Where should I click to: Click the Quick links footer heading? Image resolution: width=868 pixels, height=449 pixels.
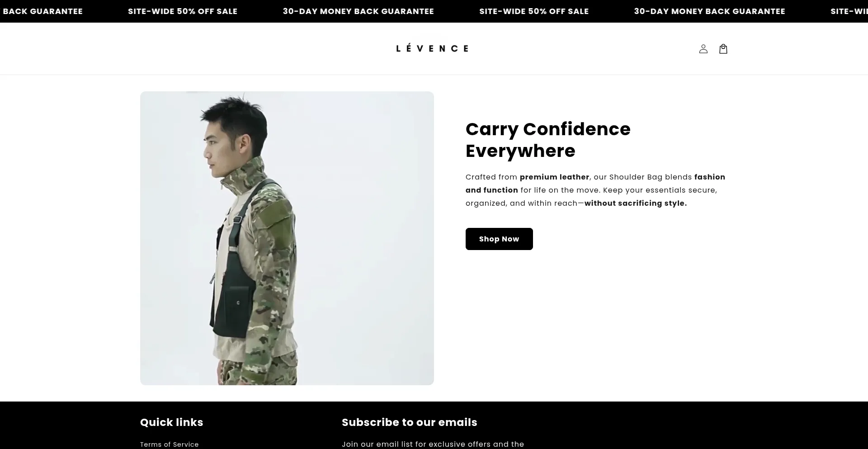pyautogui.click(x=172, y=422)
